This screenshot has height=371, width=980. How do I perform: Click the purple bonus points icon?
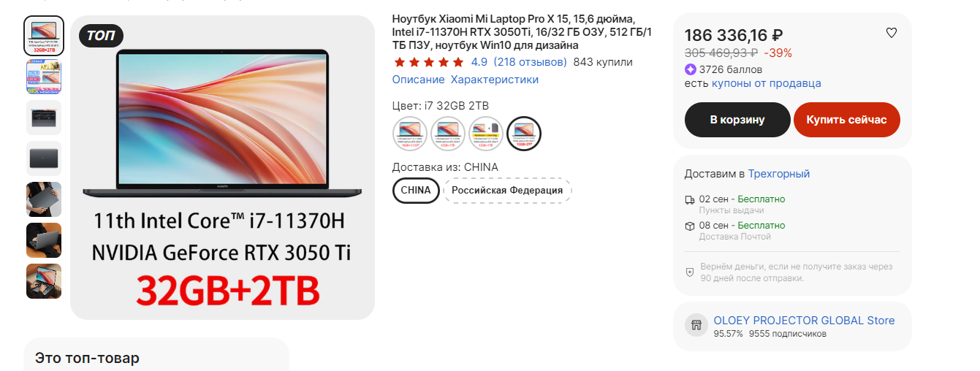(690, 69)
